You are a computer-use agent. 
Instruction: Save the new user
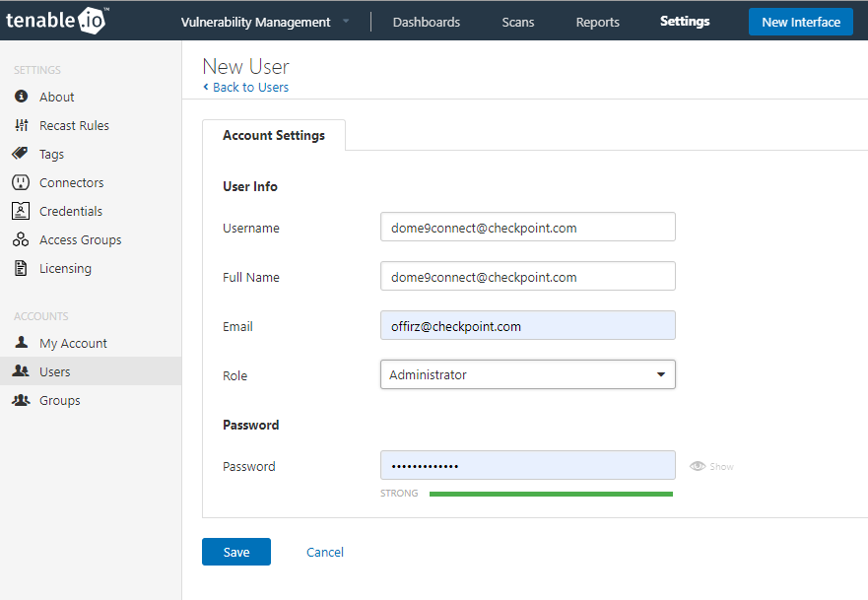[x=236, y=552]
